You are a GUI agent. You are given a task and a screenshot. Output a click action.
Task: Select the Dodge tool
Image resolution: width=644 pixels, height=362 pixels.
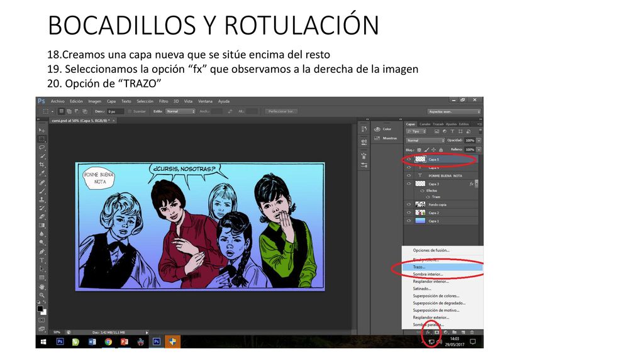[x=42, y=243]
